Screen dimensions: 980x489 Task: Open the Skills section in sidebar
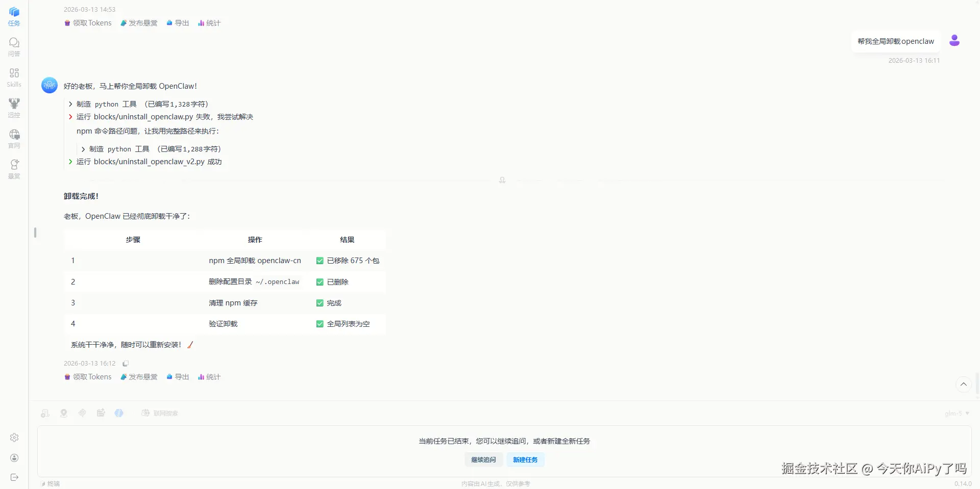14,78
